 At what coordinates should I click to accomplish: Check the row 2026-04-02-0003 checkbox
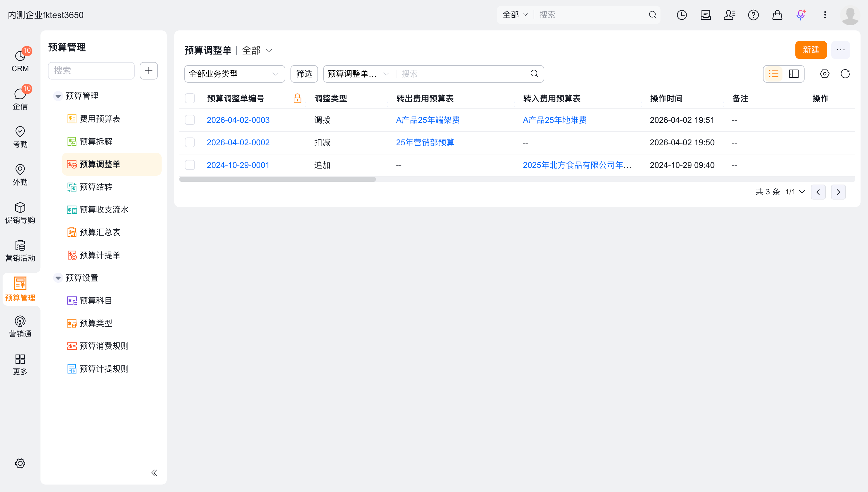coord(190,120)
